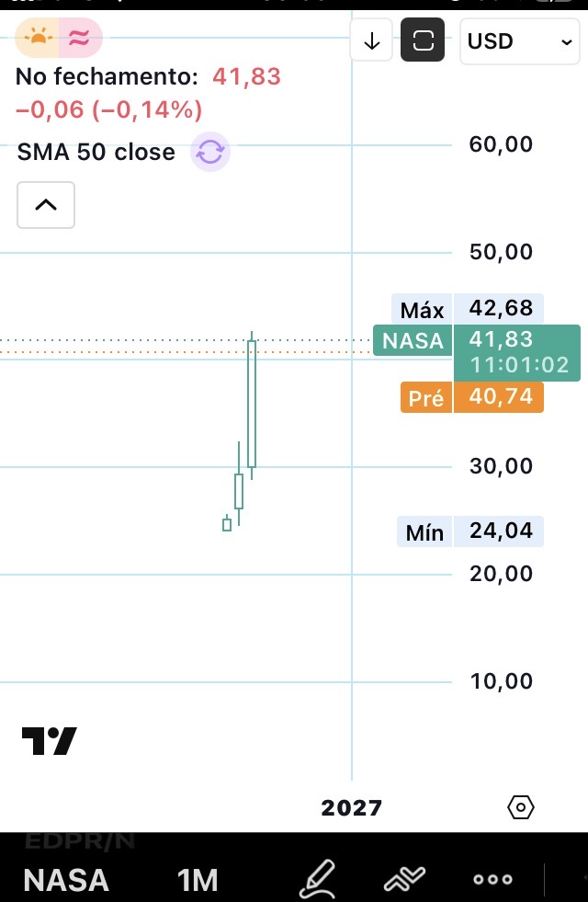
Task: Collapse the indicator legend with chevron
Action: coord(46,205)
